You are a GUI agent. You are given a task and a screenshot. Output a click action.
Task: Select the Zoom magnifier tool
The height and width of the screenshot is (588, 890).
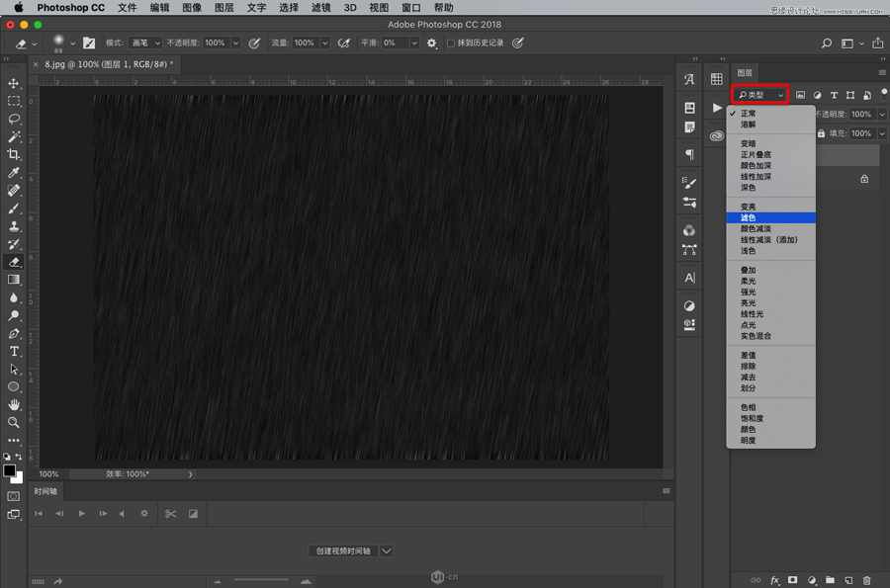[14, 422]
